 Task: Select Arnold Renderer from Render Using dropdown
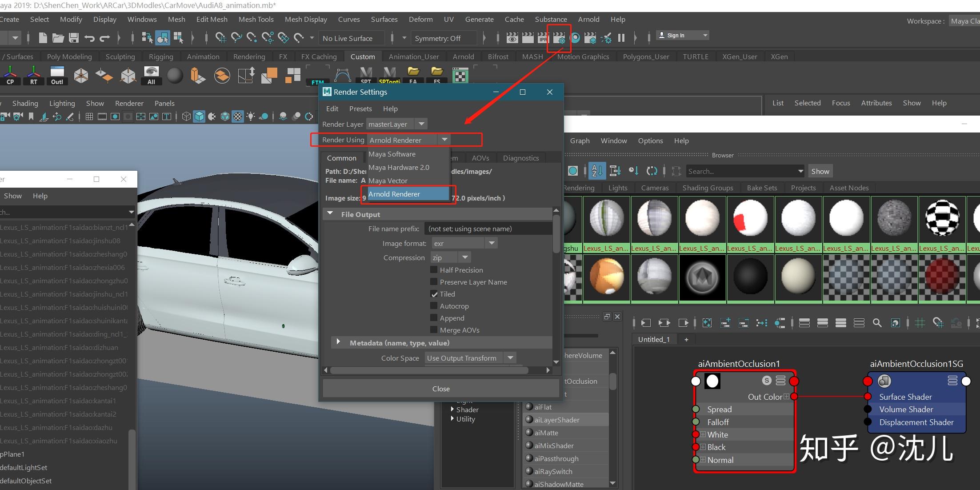[x=394, y=194]
